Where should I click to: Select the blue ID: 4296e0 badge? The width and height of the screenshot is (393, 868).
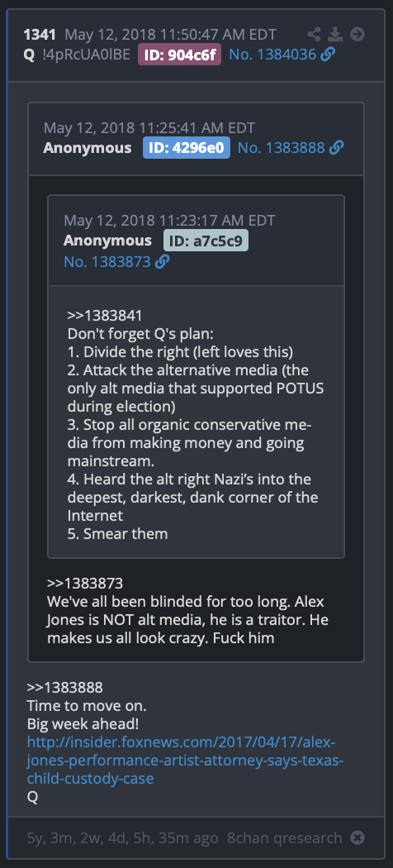tap(187, 147)
